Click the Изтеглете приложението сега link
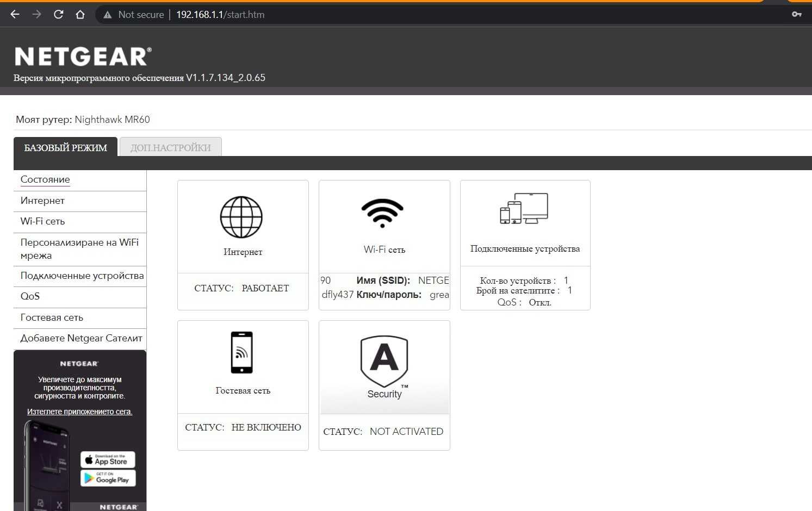812x511 pixels. (79, 412)
